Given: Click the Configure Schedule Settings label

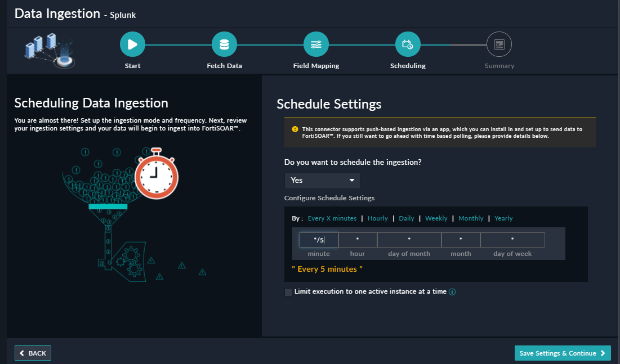Looking at the screenshot, I should tap(329, 198).
